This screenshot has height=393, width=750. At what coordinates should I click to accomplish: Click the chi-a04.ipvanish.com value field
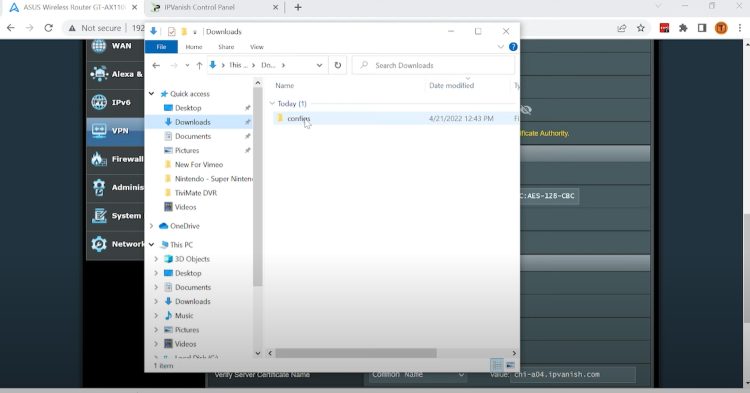pyautogui.click(x=573, y=374)
